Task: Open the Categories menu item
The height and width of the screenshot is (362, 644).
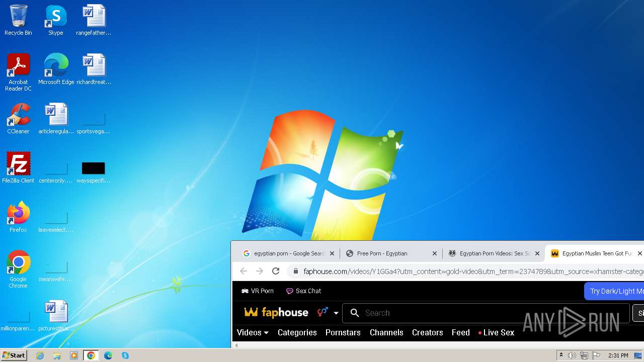Action: pos(297,332)
